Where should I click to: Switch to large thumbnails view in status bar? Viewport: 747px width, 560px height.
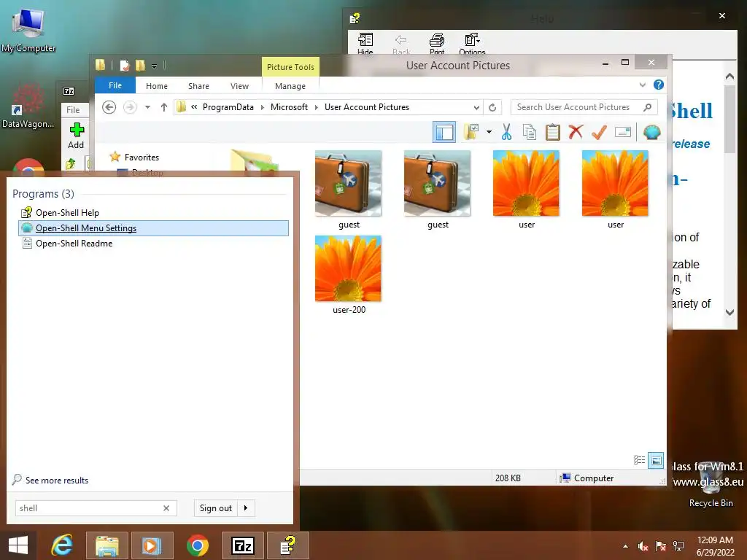[x=656, y=460]
